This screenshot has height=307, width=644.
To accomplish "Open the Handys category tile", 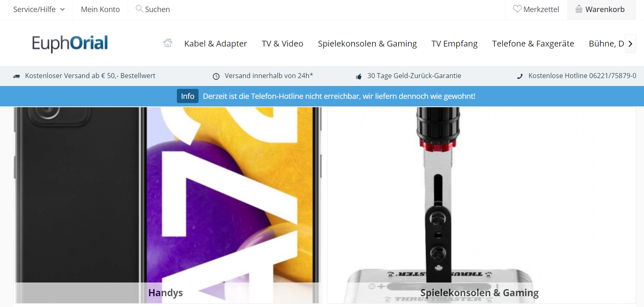I will [168, 205].
